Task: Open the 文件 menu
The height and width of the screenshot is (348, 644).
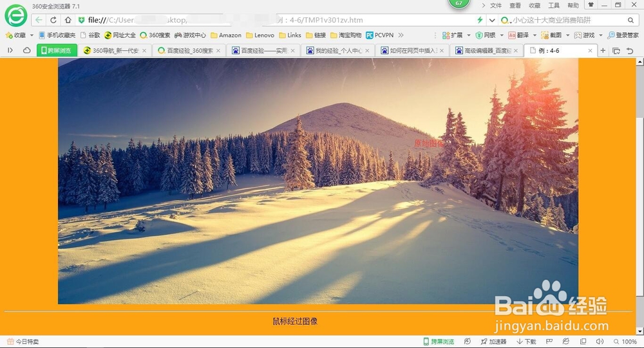Action: (x=496, y=5)
